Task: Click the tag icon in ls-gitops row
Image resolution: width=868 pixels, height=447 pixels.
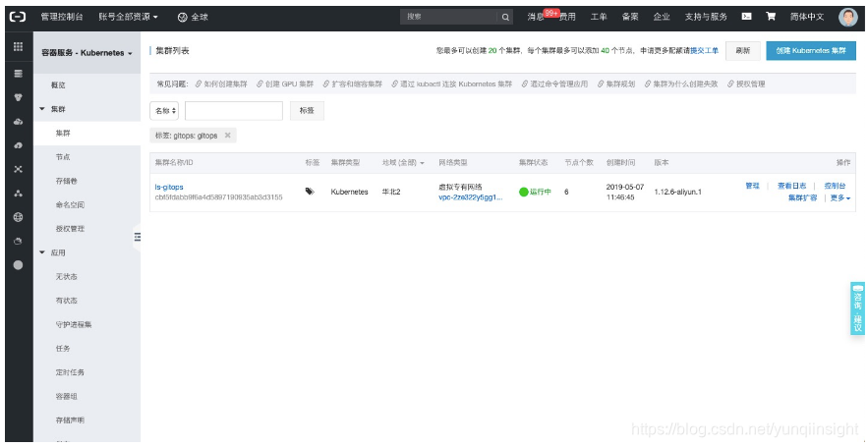Action: (x=310, y=192)
